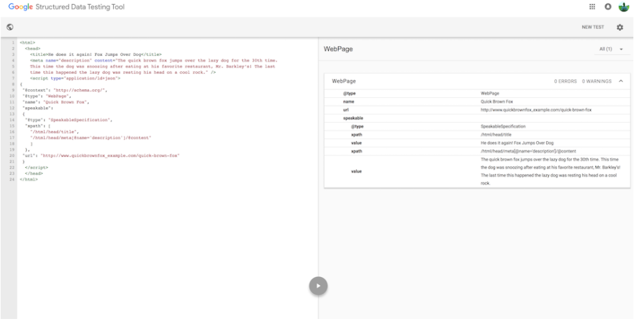Open the settings gear icon

point(620,27)
